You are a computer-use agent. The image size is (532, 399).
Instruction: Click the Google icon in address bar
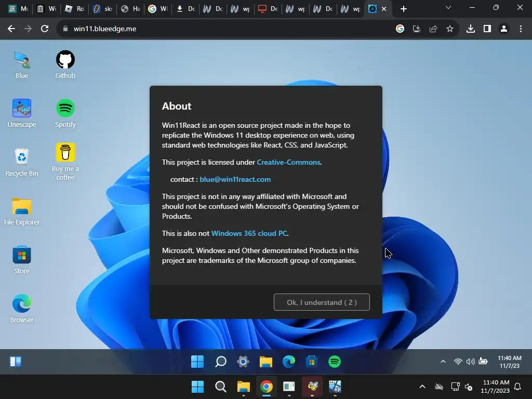pos(400,29)
